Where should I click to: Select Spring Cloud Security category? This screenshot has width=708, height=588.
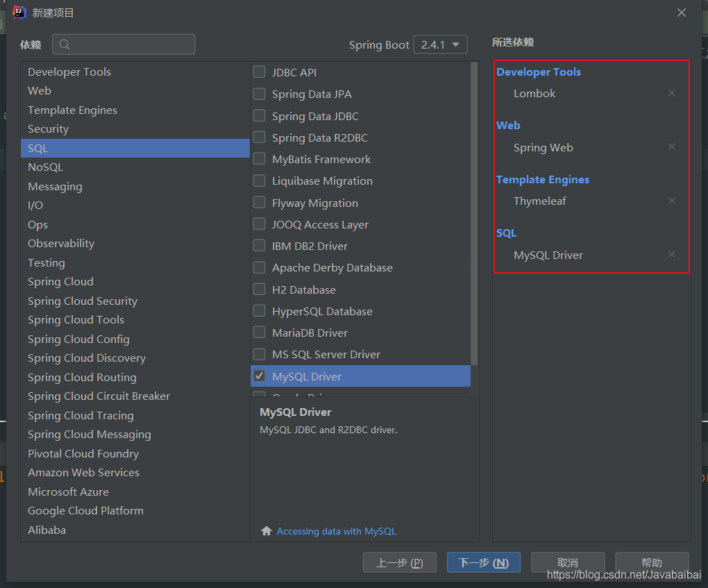[135, 301]
